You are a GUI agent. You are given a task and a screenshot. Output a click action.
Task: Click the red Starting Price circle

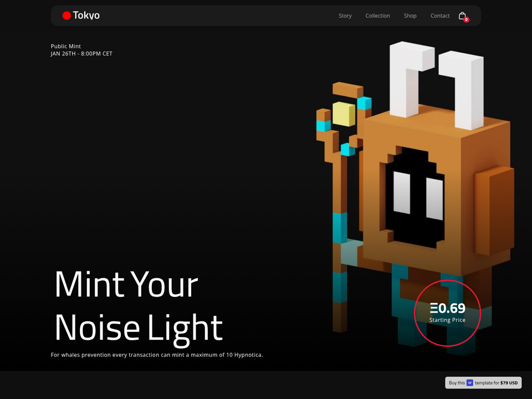click(x=448, y=313)
